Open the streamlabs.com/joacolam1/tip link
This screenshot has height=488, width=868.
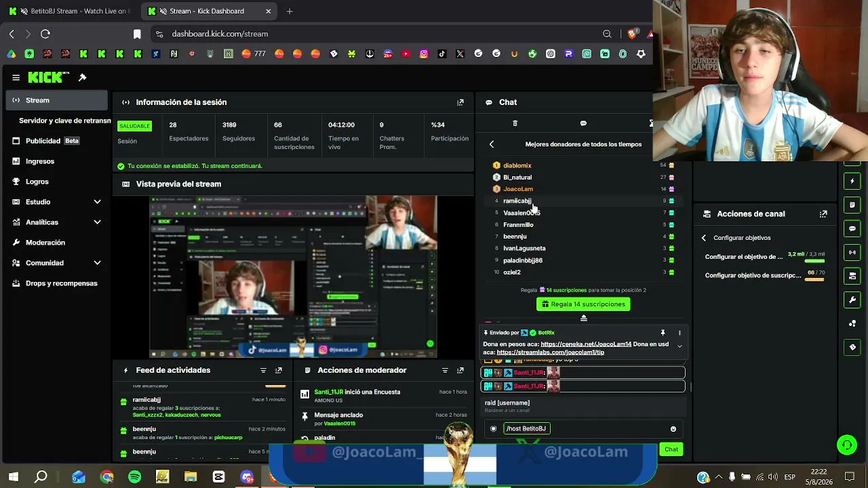pos(550,352)
